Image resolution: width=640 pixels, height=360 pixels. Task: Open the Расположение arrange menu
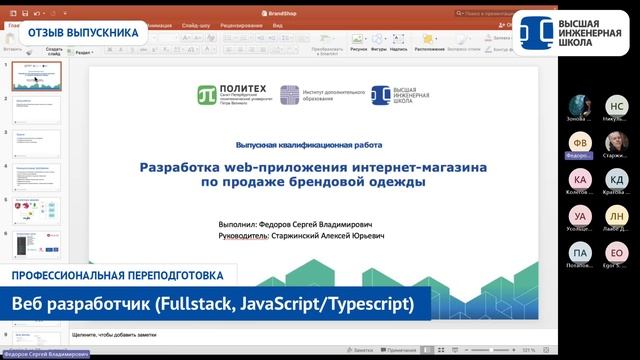(429, 42)
